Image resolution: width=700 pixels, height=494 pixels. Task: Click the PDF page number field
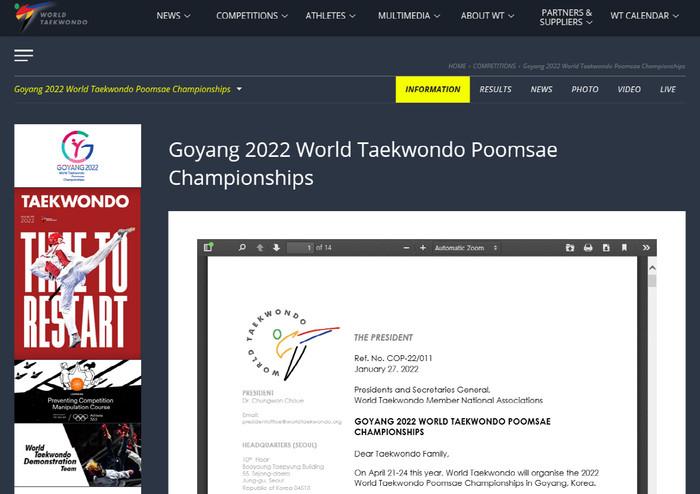pyautogui.click(x=300, y=247)
